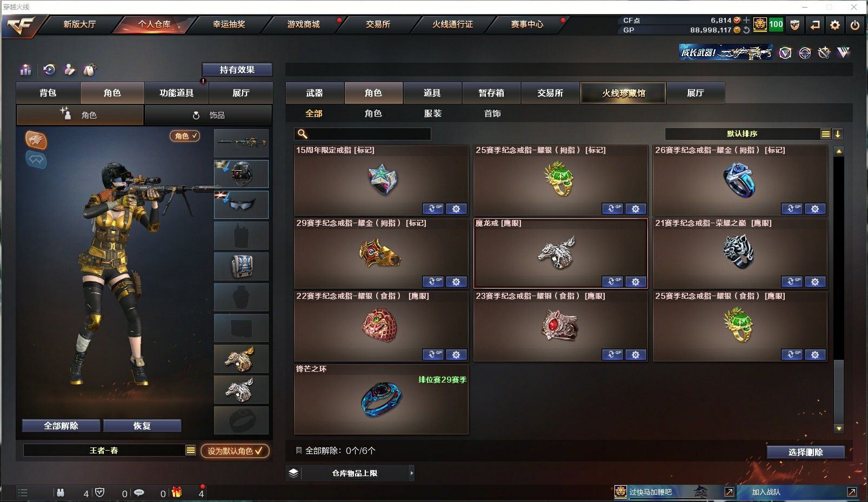Click the plus icon next to CF点 balance
The image size is (868, 502).
(746, 20)
